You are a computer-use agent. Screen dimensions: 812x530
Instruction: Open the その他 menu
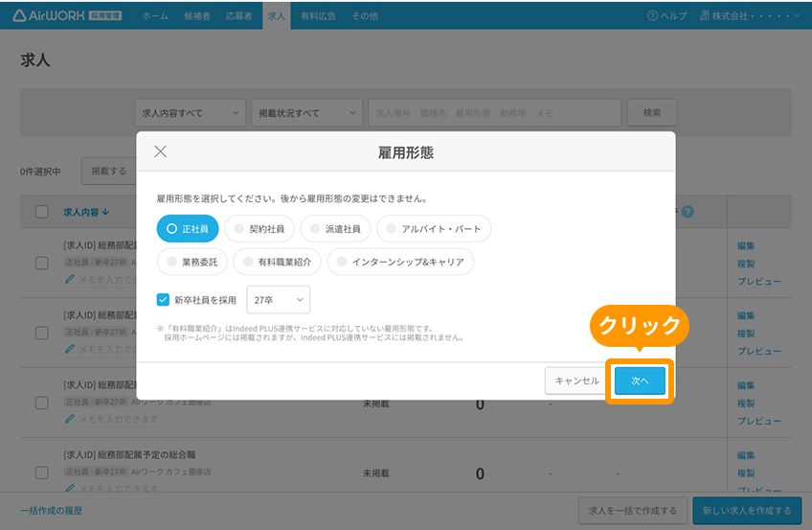pos(365,16)
